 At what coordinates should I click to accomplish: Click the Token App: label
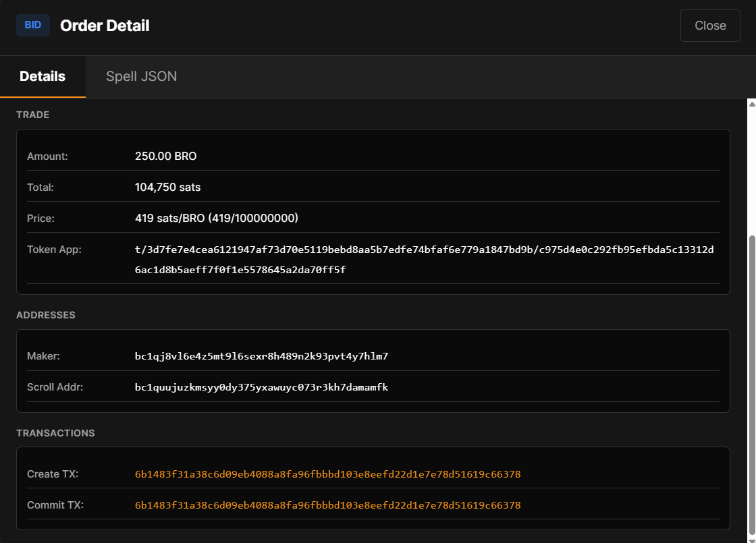[54, 250]
